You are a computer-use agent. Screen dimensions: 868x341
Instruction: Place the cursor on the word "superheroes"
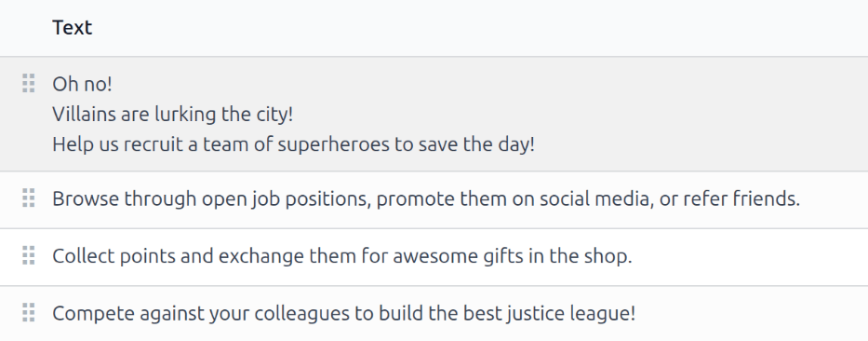pos(333,144)
